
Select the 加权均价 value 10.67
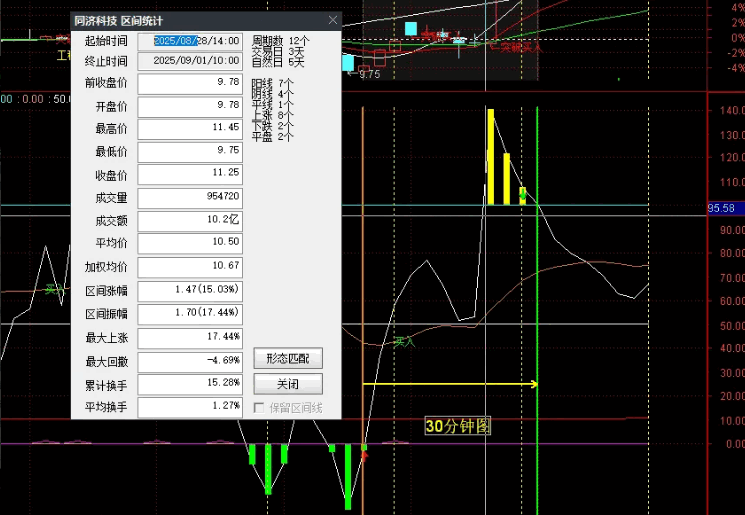(x=190, y=267)
